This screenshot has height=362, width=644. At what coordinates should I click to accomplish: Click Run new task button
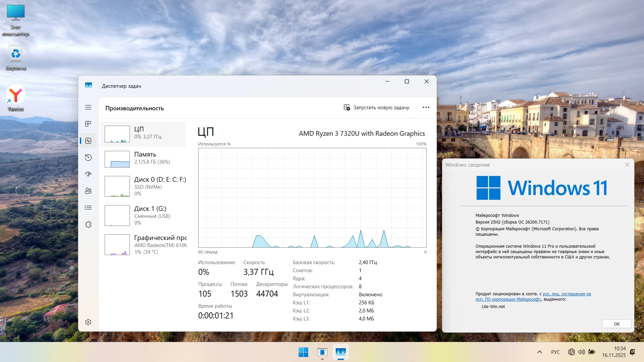pos(376,108)
